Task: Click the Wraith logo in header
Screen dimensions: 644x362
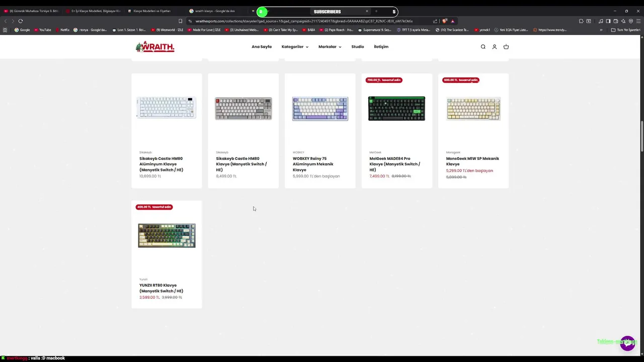Action: 155,47
